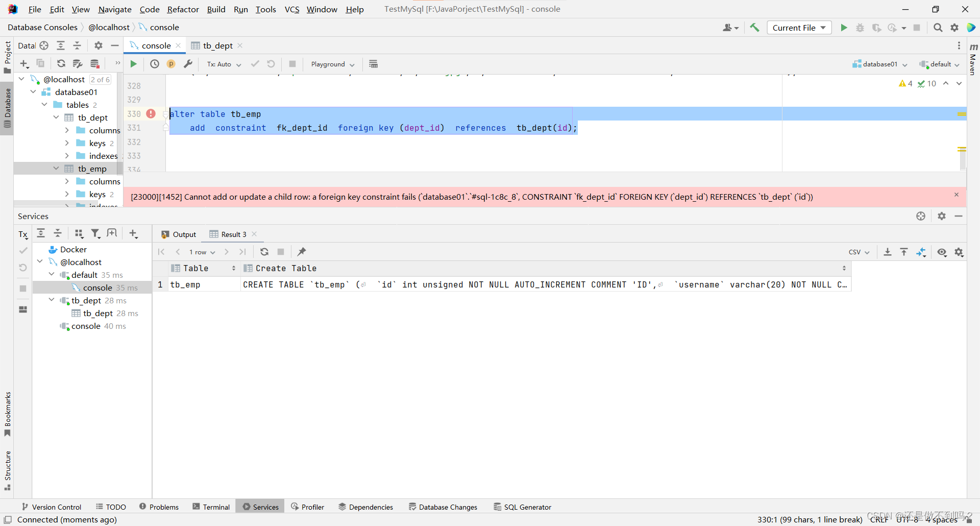Export result data to file download icon
This screenshot has height=526, width=980.
pyautogui.click(x=888, y=252)
